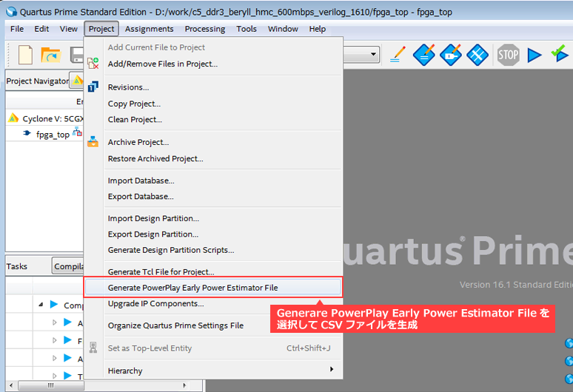Select Generate Tcl File for Project
573x392 pixels.
(213, 272)
